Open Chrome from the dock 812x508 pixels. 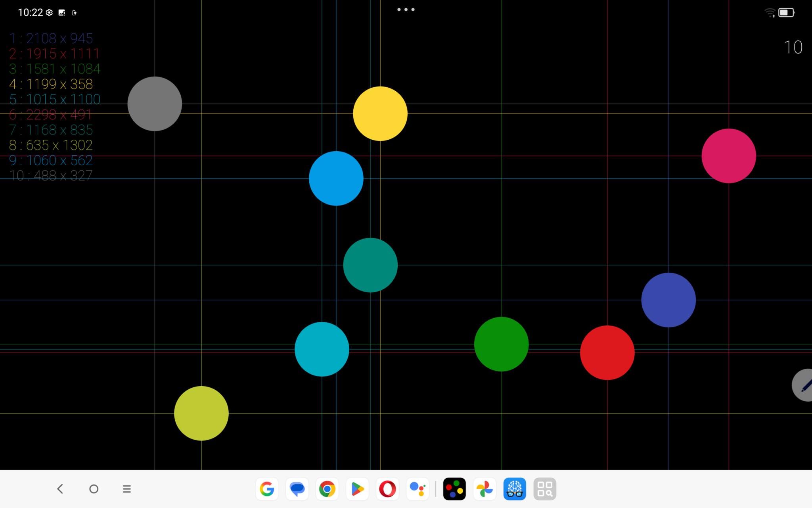point(327,489)
